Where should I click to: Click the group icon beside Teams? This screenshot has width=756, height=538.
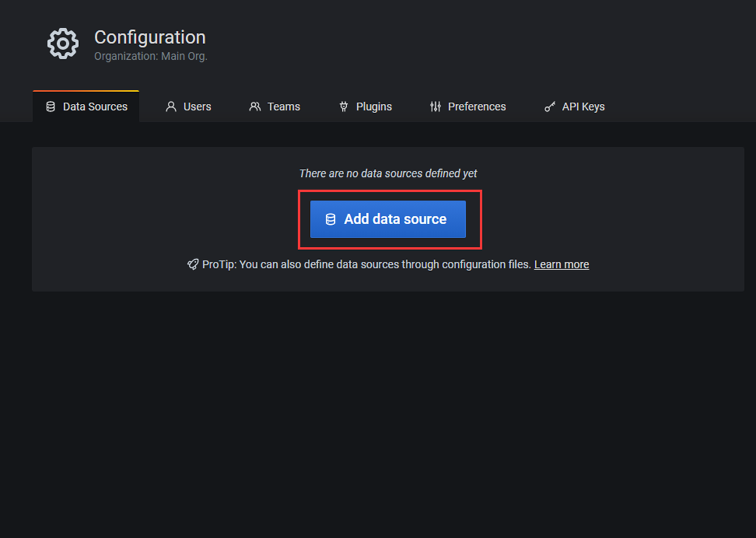point(255,107)
